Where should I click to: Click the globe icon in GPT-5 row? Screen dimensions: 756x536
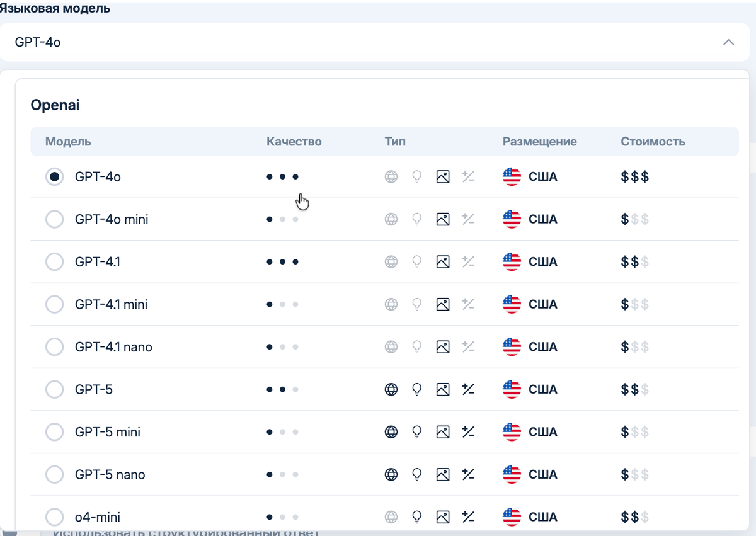click(391, 390)
